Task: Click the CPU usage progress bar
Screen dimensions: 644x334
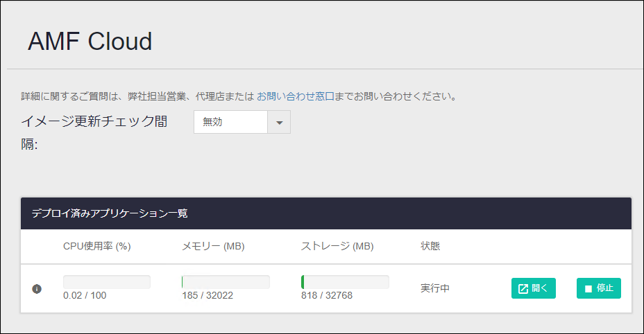Action: (107, 282)
